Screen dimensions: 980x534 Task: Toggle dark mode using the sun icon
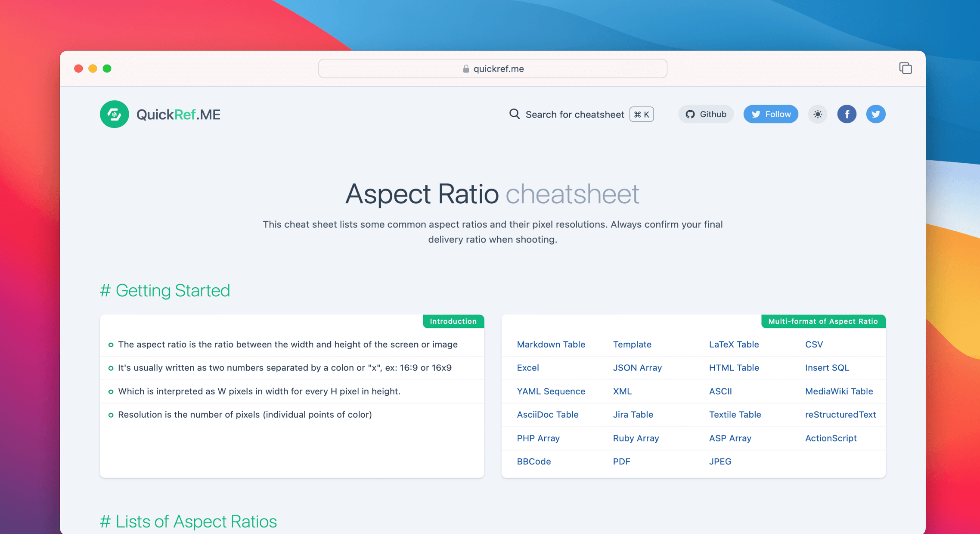tap(817, 114)
